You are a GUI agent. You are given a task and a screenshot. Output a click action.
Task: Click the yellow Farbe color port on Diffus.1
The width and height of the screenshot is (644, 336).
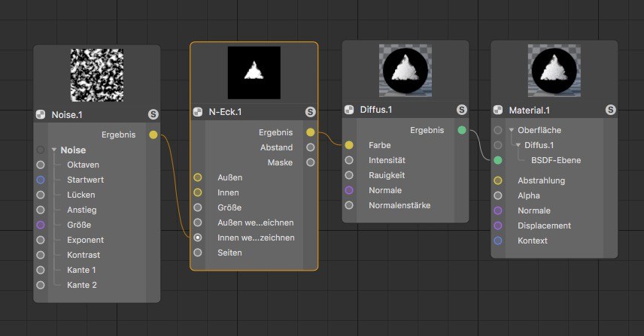pyautogui.click(x=348, y=145)
